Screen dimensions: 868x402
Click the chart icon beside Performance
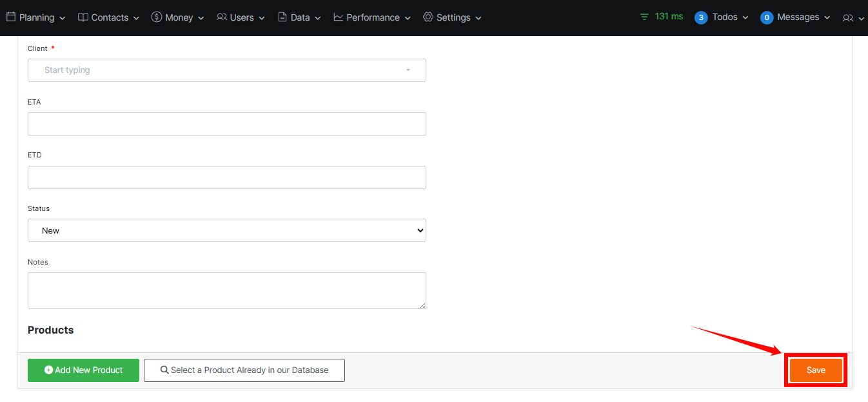click(x=339, y=17)
